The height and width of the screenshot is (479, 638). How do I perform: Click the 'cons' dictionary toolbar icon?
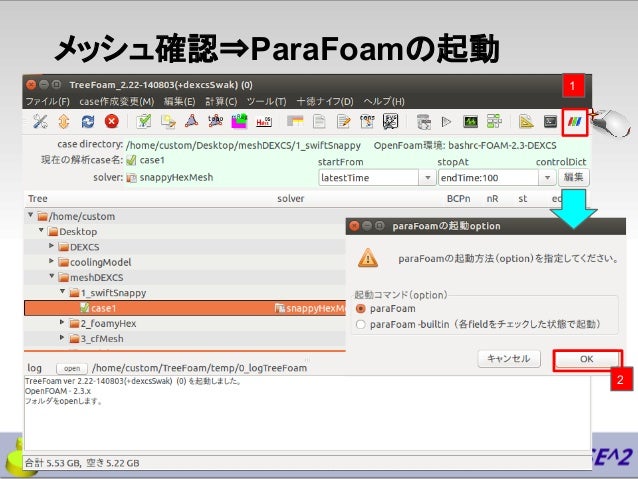(367, 121)
